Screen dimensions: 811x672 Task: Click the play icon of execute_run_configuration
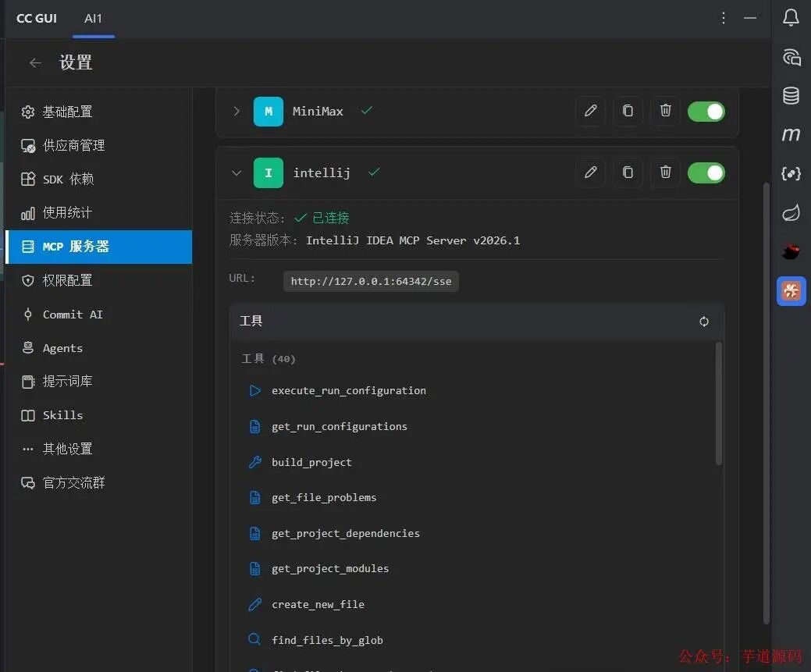pos(254,390)
